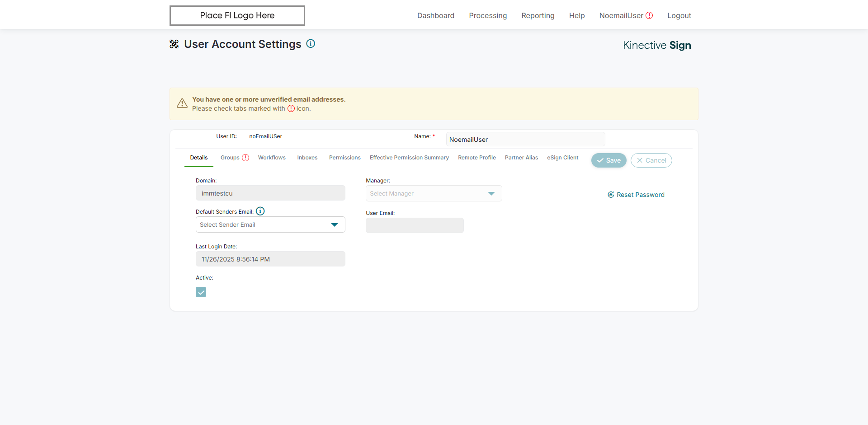
Task: Expand the Select Manager dropdown
Action: (x=434, y=193)
